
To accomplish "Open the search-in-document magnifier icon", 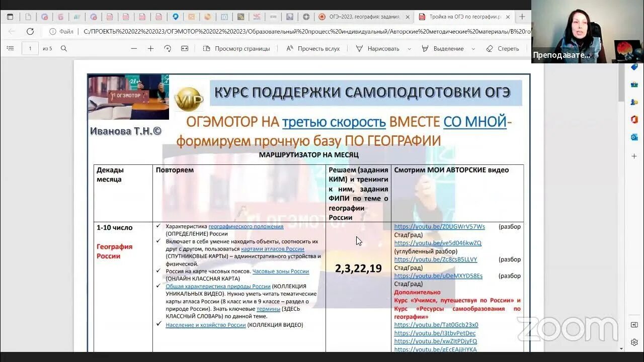I will (x=64, y=48).
